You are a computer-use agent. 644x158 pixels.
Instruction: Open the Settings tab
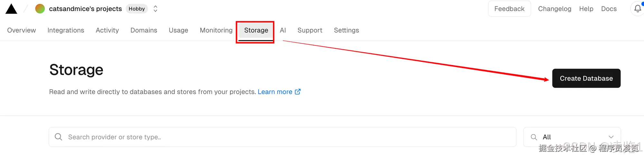346,30
